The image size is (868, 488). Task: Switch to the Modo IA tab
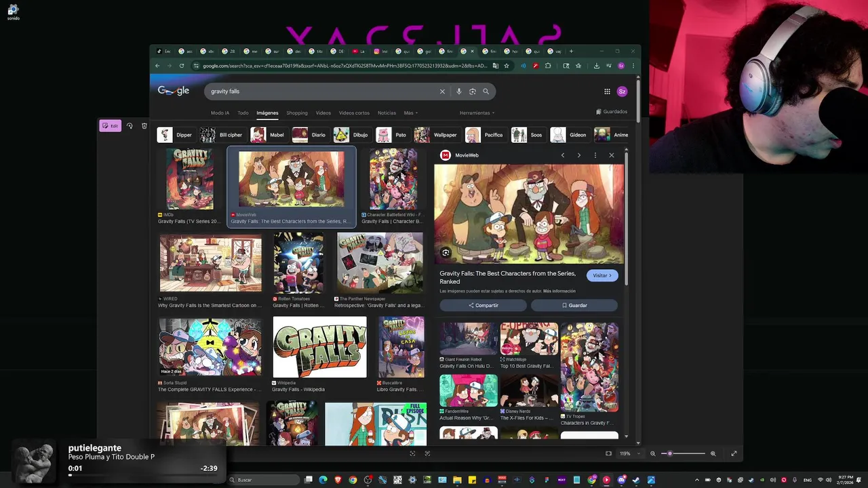220,113
